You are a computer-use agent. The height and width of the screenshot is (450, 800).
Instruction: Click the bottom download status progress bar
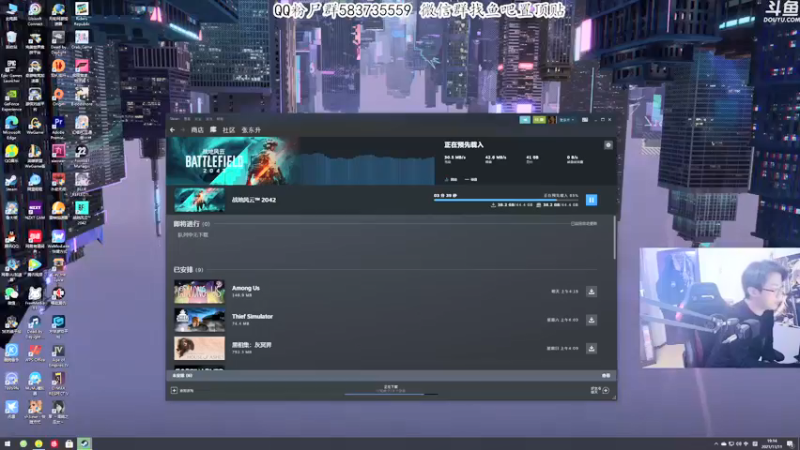(391, 394)
